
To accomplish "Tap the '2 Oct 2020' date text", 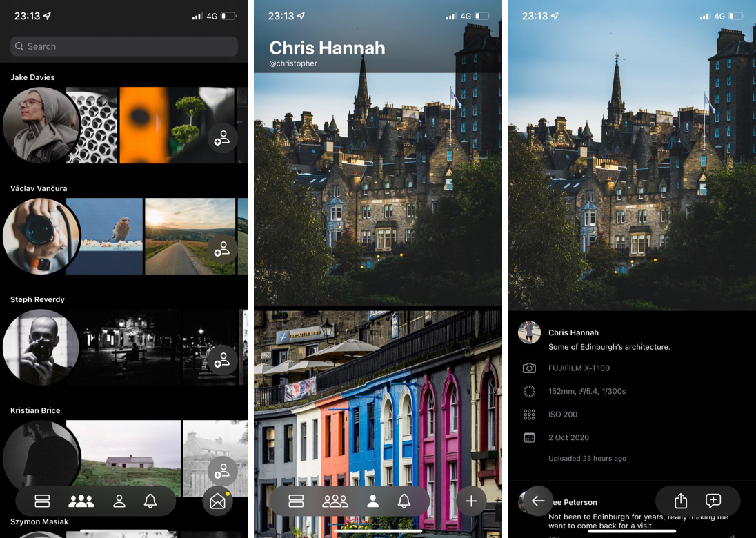I will [568, 437].
